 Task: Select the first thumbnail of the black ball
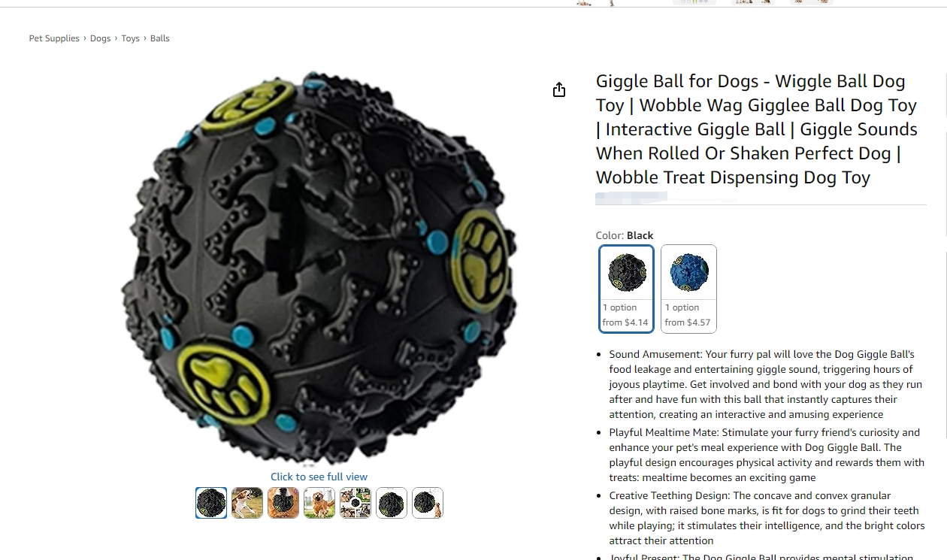point(211,503)
